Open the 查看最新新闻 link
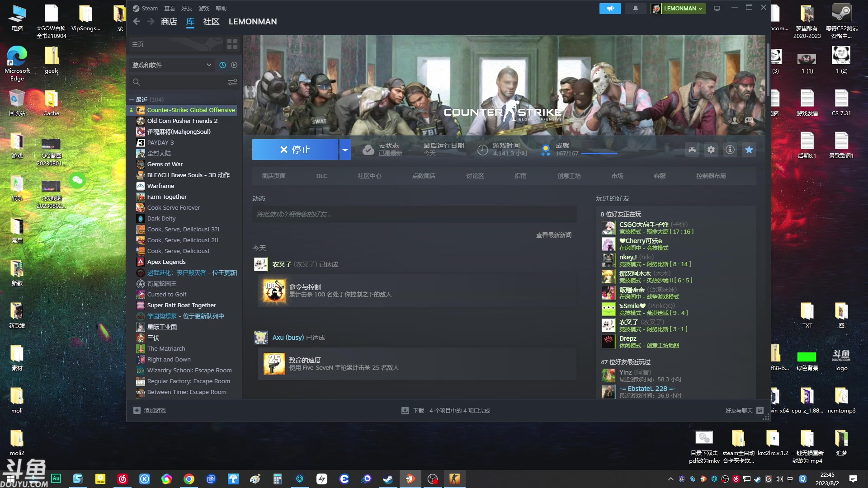Image resolution: width=868 pixels, height=488 pixels. (x=554, y=235)
